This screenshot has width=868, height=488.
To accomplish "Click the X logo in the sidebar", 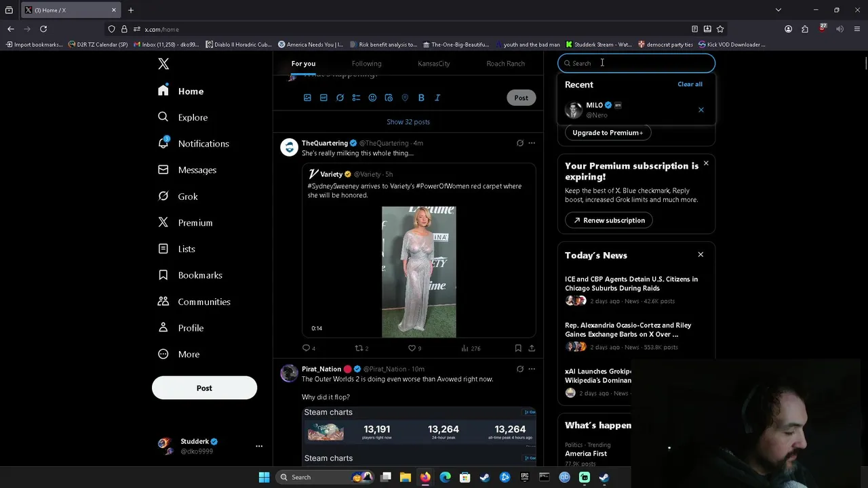I will (x=163, y=64).
